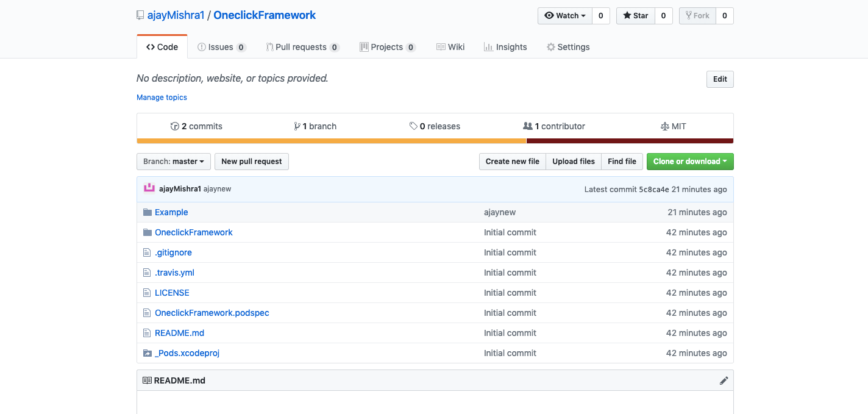
Task: Open the Example folder
Action: point(171,212)
